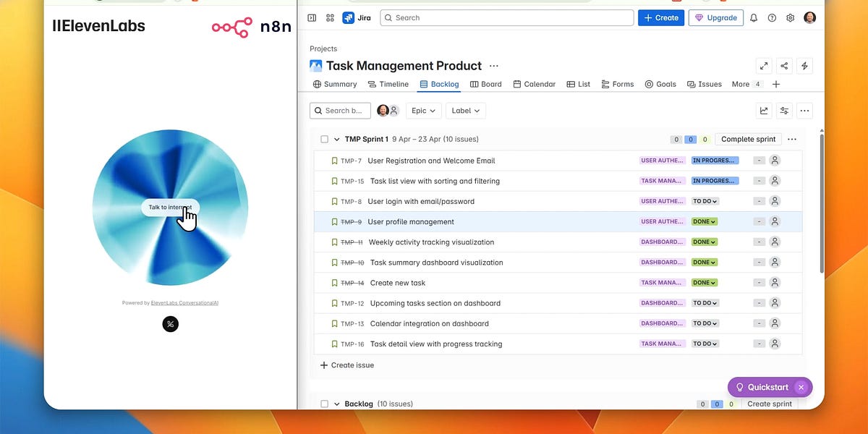868x434 pixels.
Task: Open the backlog toolbar more options menu
Action: coord(804,111)
